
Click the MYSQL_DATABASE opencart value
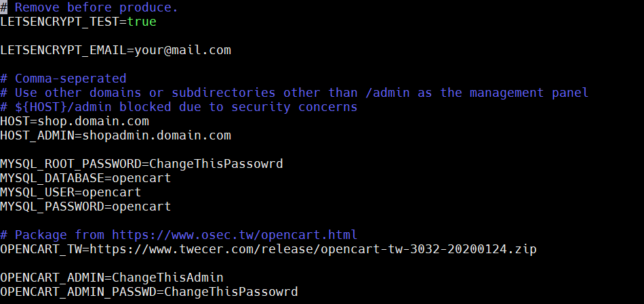[x=141, y=178]
